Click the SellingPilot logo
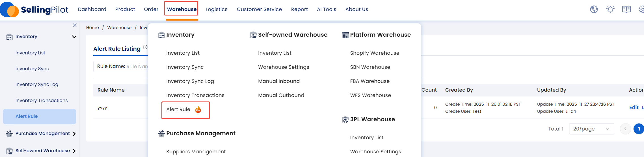The image size is (644, 157). (34, 10)
